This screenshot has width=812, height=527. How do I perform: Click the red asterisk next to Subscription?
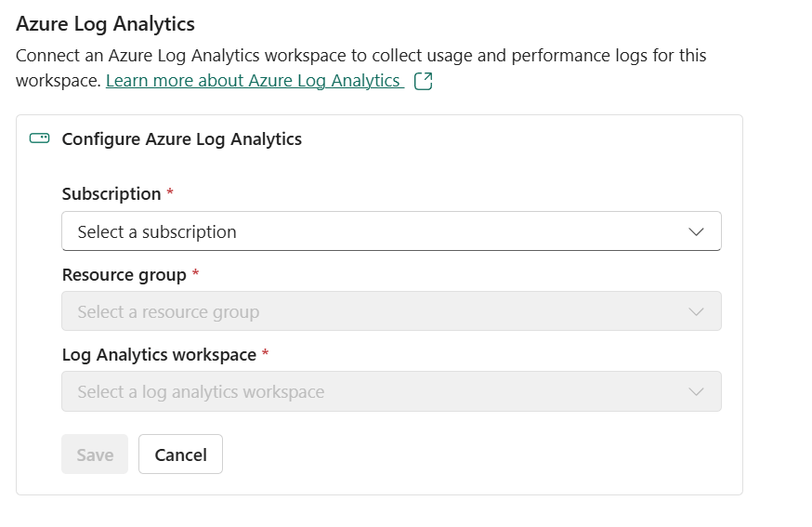(x=170, y=193)
